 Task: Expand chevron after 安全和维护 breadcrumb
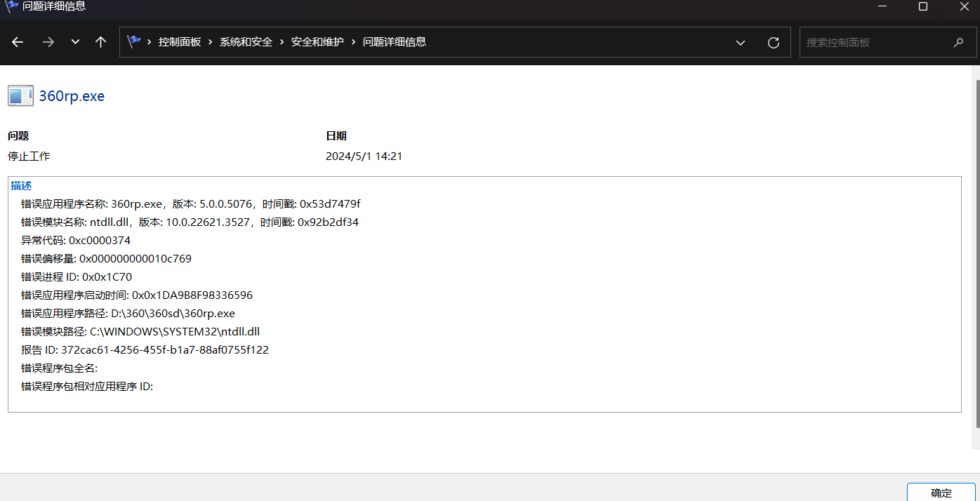353,42
